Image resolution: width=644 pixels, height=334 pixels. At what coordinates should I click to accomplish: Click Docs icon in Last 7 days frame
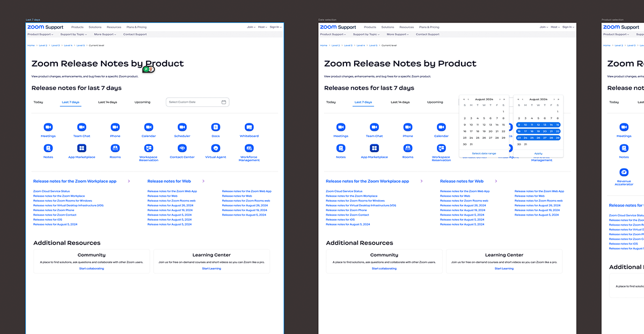tap(216, 127)
